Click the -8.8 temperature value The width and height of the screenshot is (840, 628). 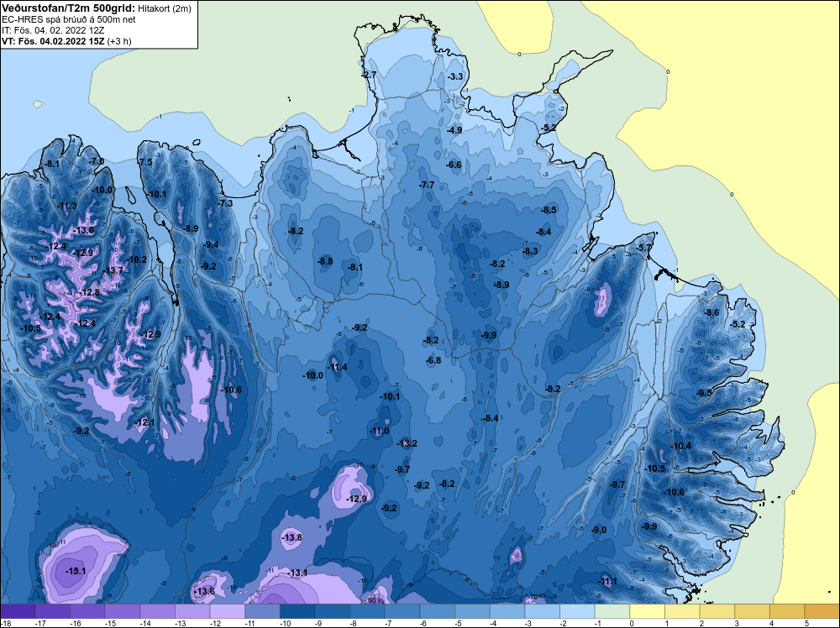pos(325,261)
